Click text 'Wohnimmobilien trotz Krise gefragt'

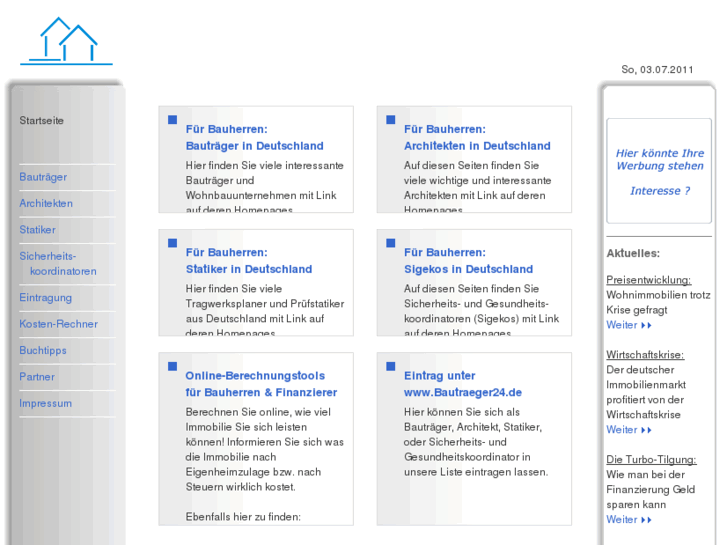tap(658, 302)
